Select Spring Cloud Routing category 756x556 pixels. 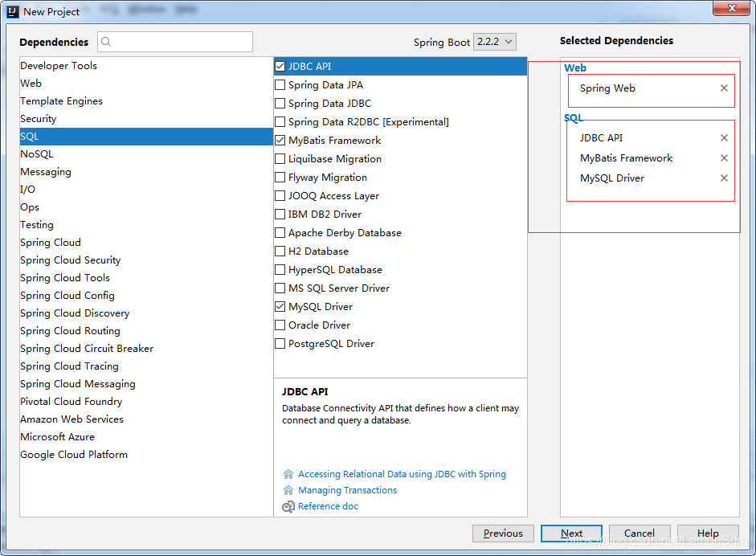pyautogui.click(x=146, y=331)
